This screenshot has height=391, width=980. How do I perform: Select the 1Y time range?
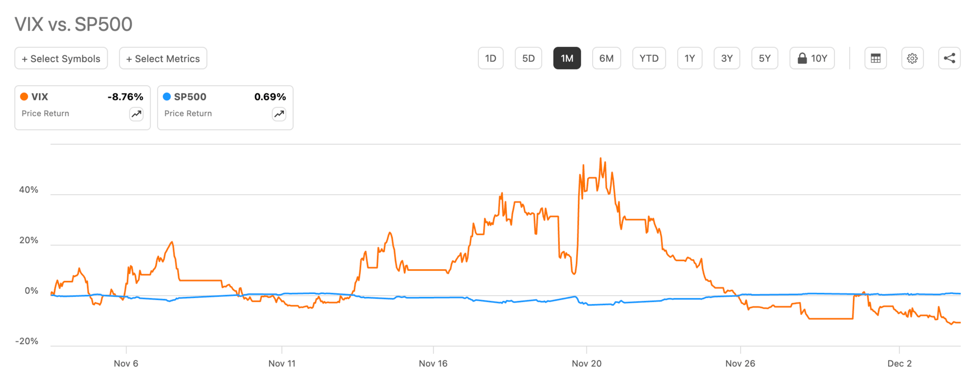click(690, 58)
